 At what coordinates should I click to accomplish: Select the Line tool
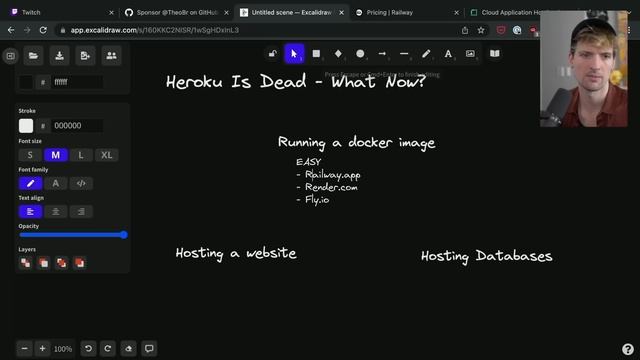404,54
